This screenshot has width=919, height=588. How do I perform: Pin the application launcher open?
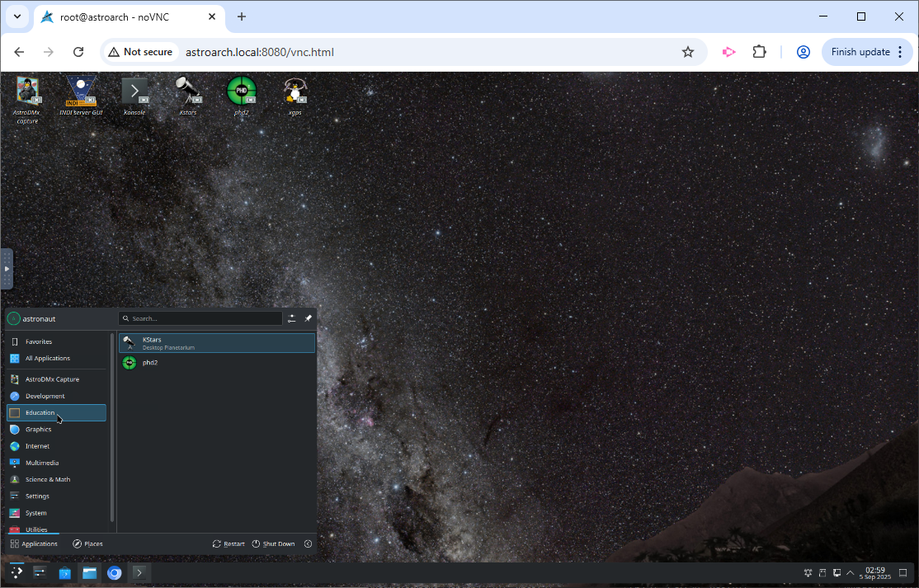tap(308, 318)
